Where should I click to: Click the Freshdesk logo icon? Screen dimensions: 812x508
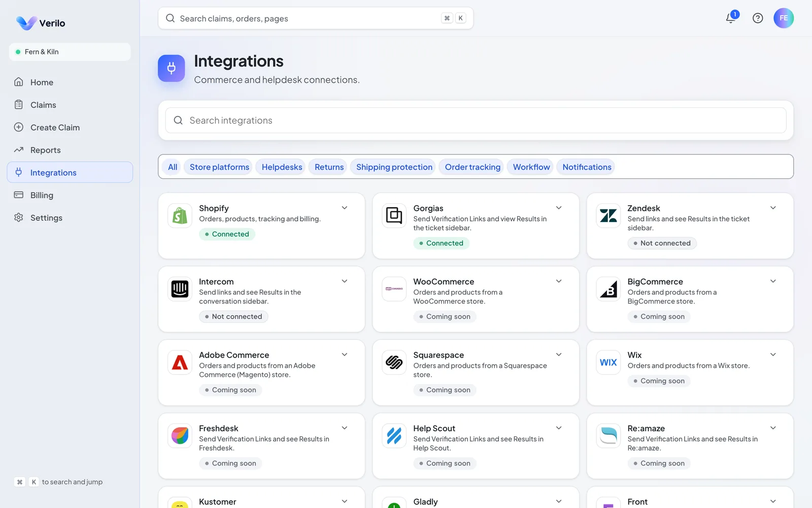[x=180, y=436]
